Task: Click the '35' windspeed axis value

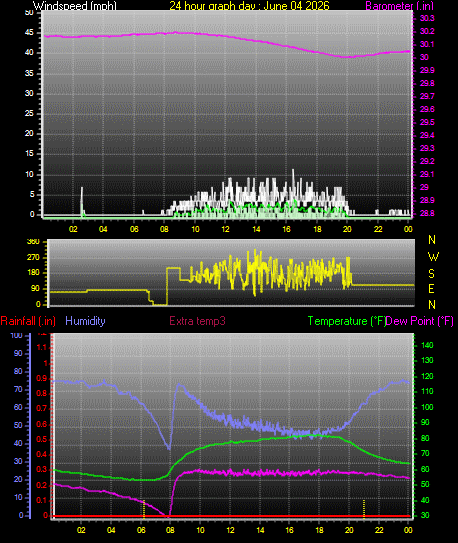Action: pos(29,73)
